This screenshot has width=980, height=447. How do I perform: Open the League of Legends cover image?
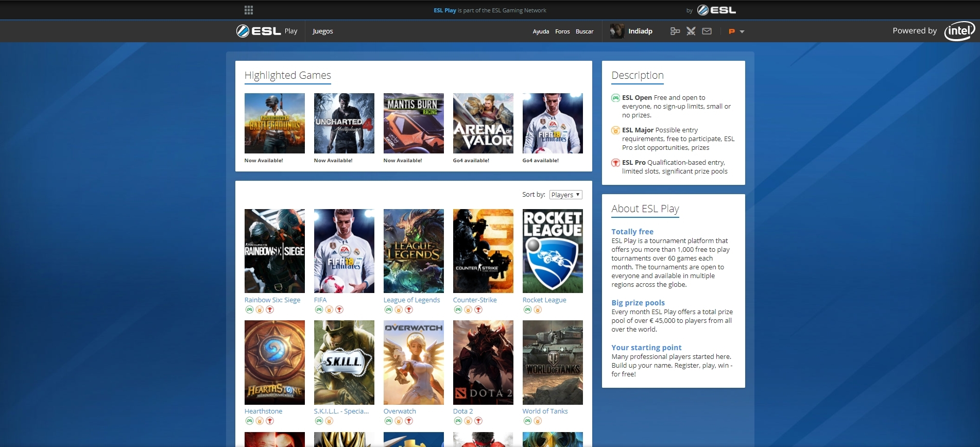414,251
